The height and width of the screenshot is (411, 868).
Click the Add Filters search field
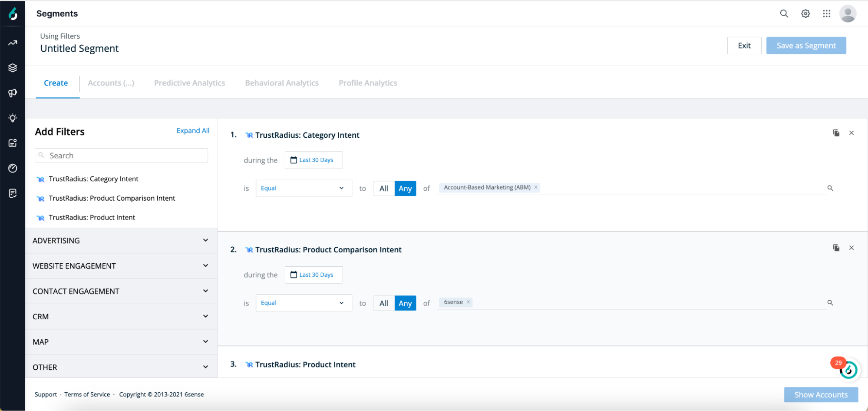point(126,156)
